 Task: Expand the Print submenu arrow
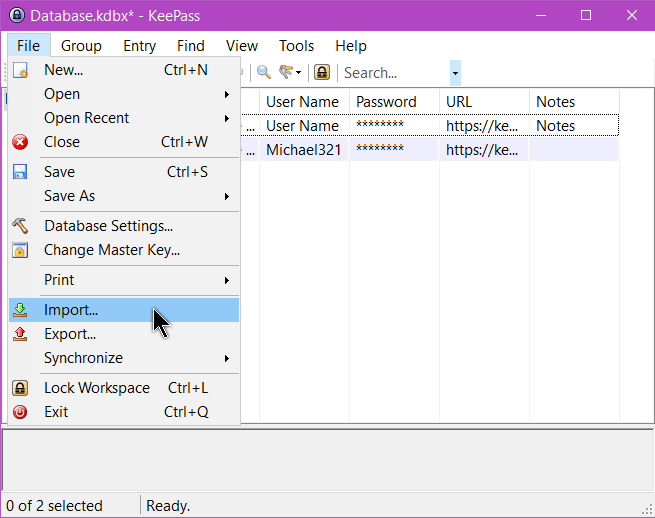pos(227,280)
